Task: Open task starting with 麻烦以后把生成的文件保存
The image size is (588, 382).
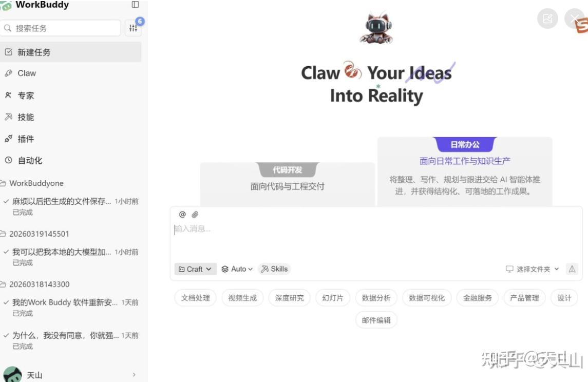Action: click(70, 206)
